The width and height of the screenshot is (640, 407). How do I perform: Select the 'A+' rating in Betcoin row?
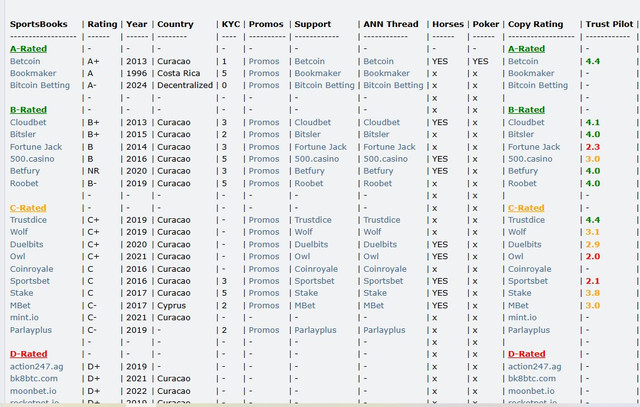coord(93,61)
